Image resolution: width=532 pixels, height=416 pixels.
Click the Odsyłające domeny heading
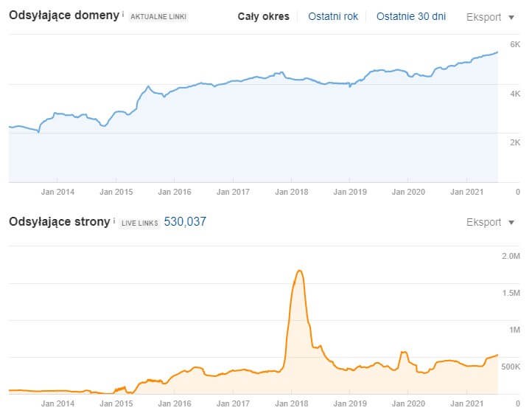63,15
